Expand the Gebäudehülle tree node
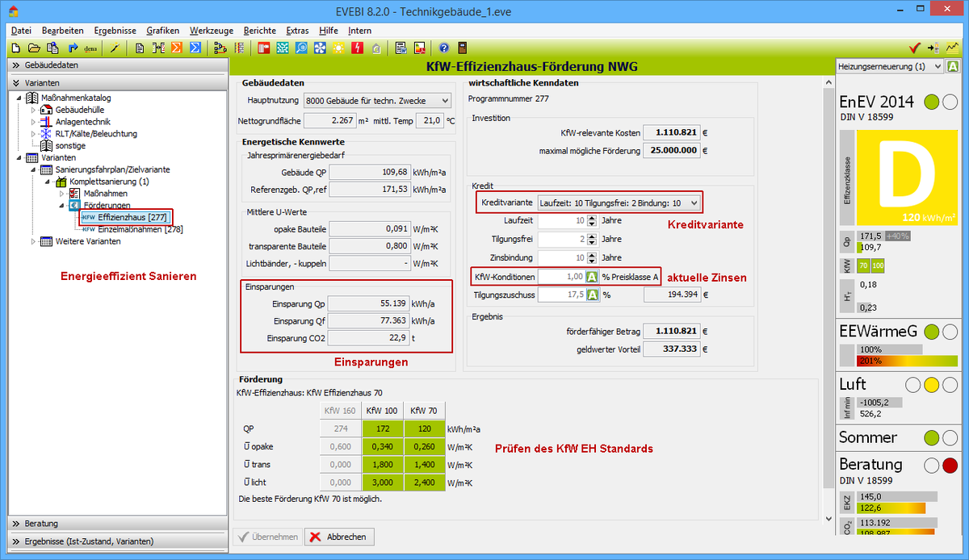The width and height of the screenshot is (969, 560). coord(34,110)
